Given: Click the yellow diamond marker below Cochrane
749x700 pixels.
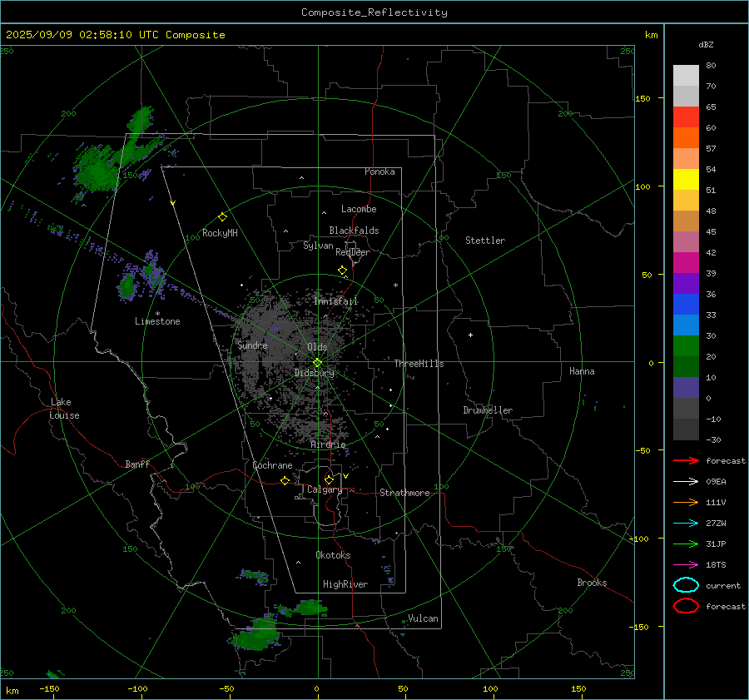Looking at the screenshot, I should [x=285, y=480].
